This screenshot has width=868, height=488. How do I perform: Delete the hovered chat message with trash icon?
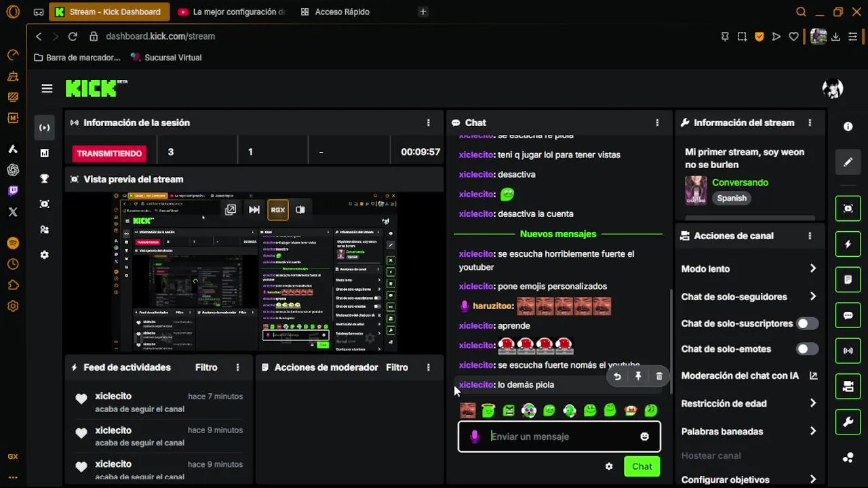pyautogui.click(x=659, y=376)
